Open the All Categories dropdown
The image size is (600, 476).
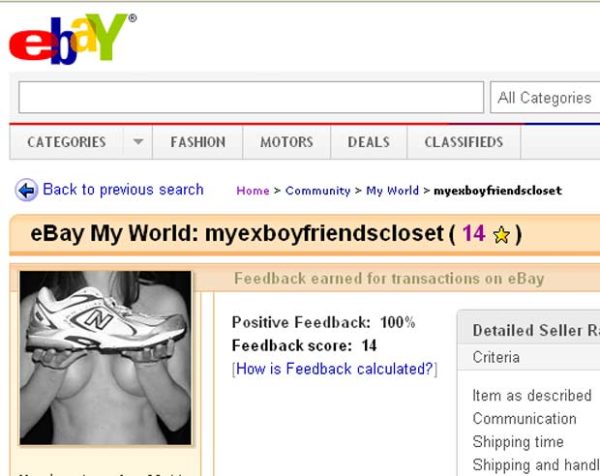pyautogui.click(x=545, y=97)
